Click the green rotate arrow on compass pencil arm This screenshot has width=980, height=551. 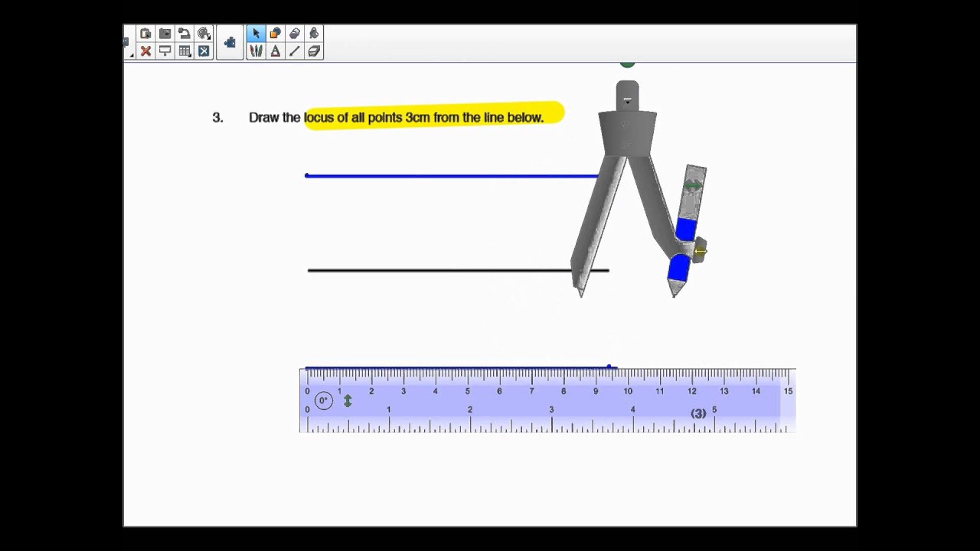694,185
